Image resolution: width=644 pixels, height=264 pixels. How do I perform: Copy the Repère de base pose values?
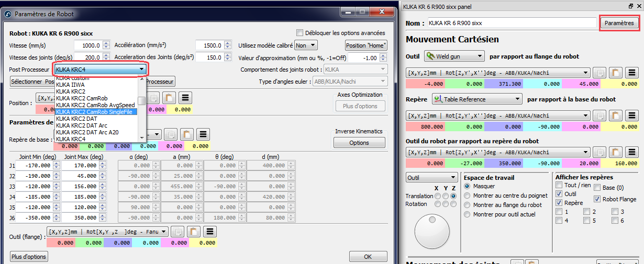pyautogui.click(x=171, y=135)
